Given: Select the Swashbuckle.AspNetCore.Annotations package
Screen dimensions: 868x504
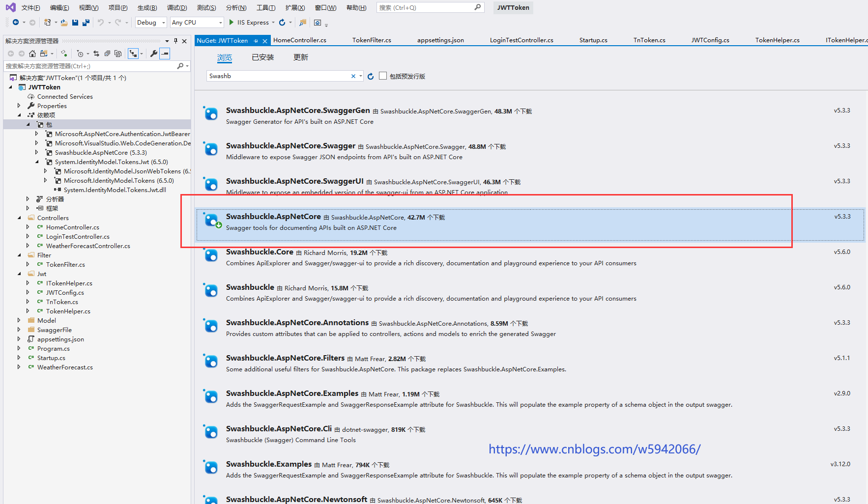Looking at the screenshot, I should point(297,323).
